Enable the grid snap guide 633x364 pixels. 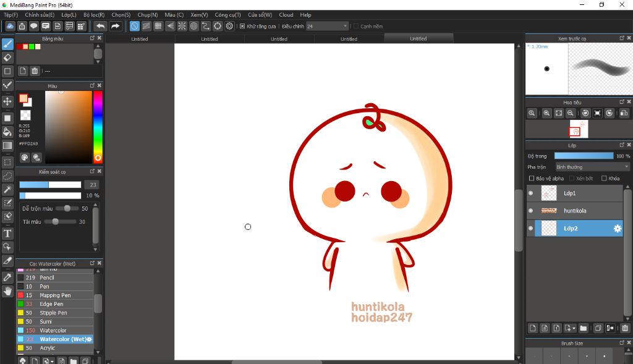[158, 26]
